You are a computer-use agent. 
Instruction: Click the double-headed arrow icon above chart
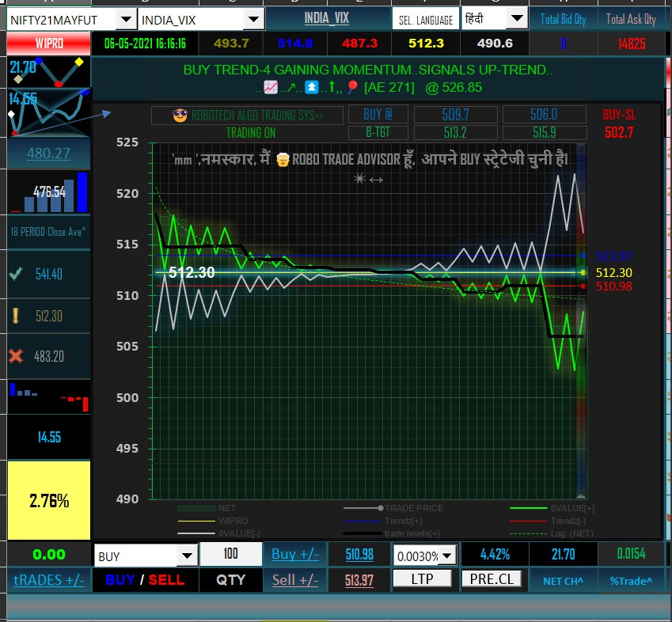376,180
